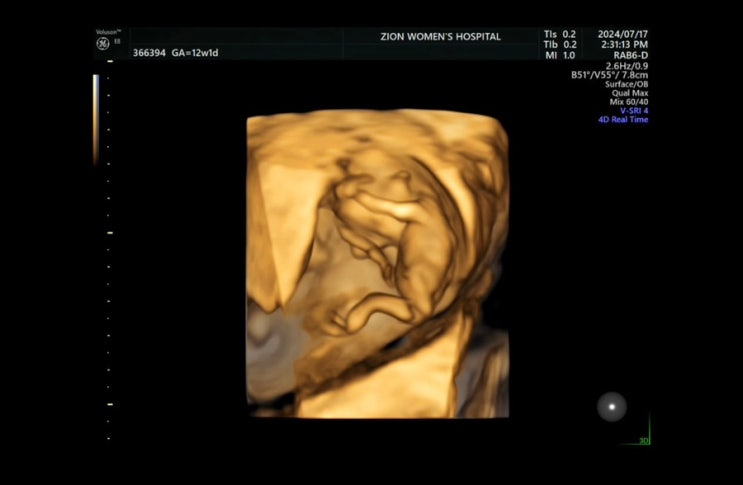This screenshot has width=743, height=485.
Task: Click the Qual Max quality setting text
Action: [630, 93]
